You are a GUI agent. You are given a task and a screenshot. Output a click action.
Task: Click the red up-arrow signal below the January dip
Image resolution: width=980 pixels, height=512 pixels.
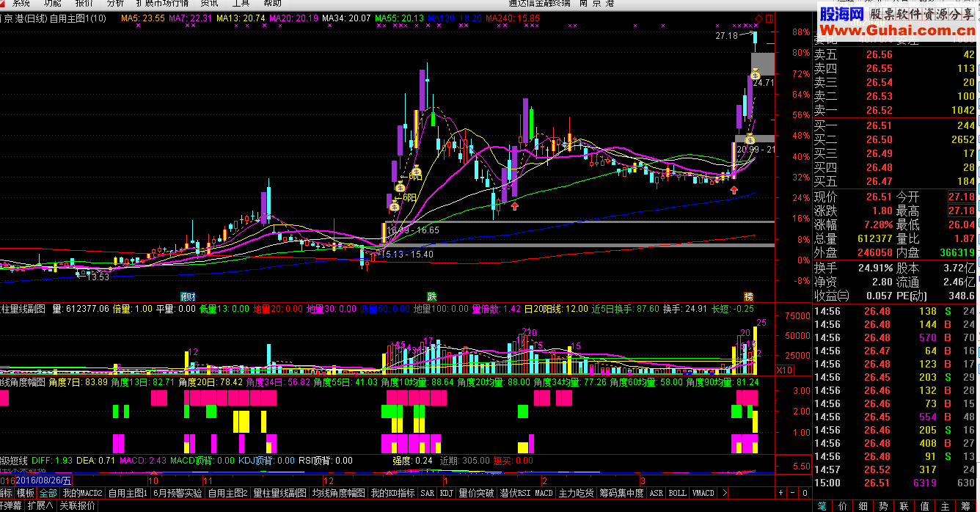tap(515, 206)
